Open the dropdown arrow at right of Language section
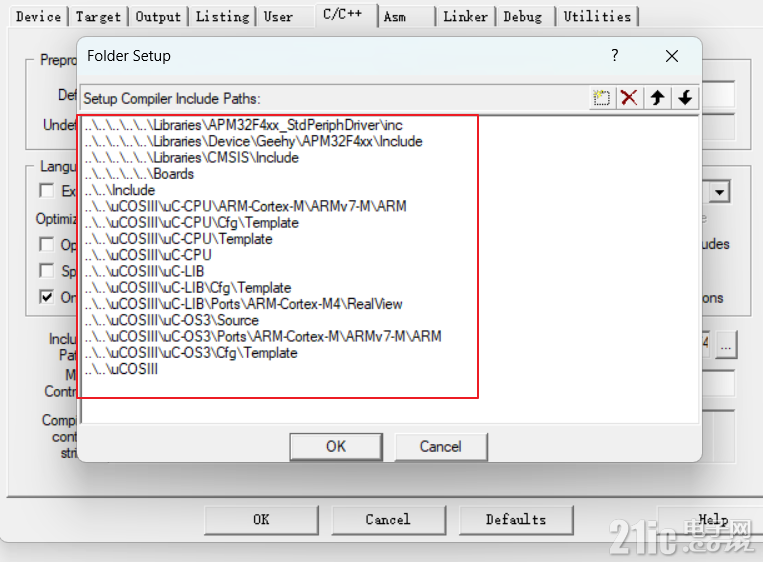 720,192
